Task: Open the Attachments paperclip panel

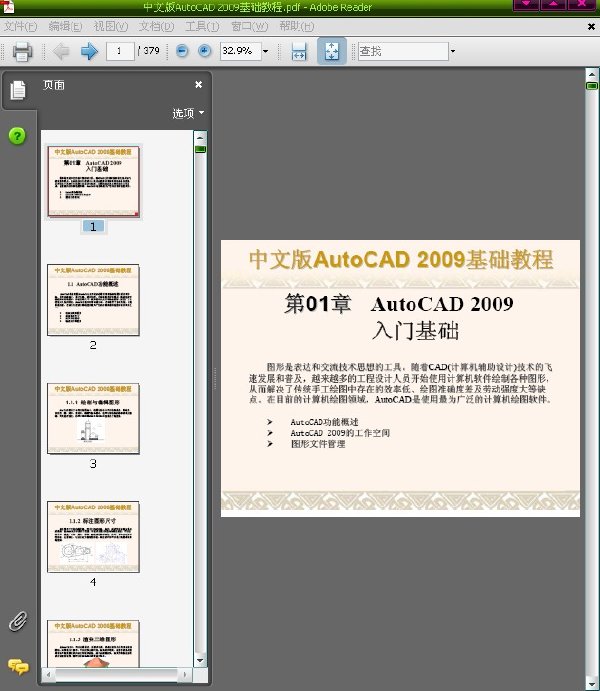Action: pyautogui.click(x=18, y=621)
